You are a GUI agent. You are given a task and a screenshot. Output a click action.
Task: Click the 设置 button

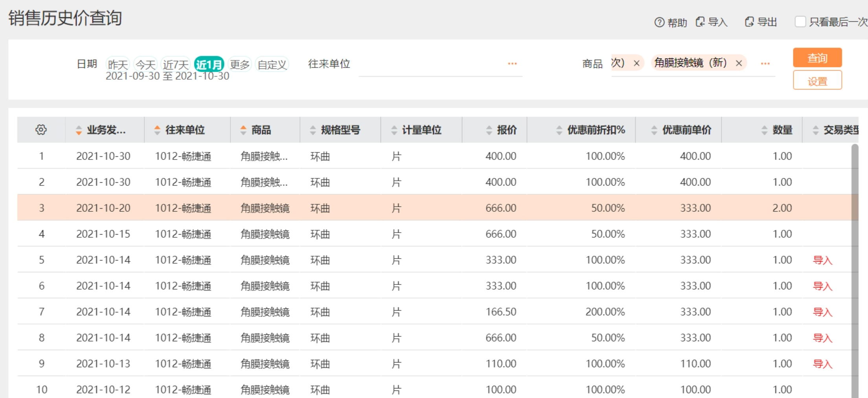pyautogui.click(x=817, y=81)
